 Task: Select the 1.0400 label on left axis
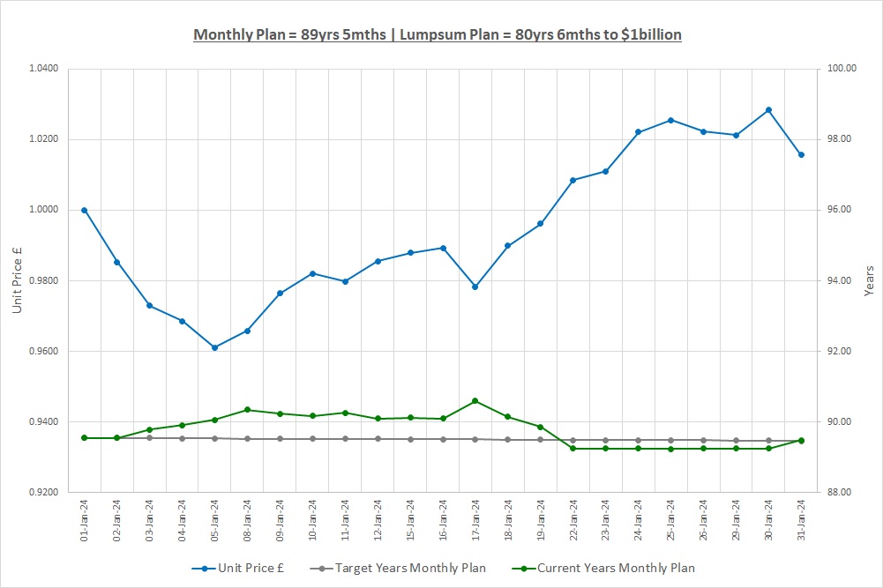[x=43, y=69]
